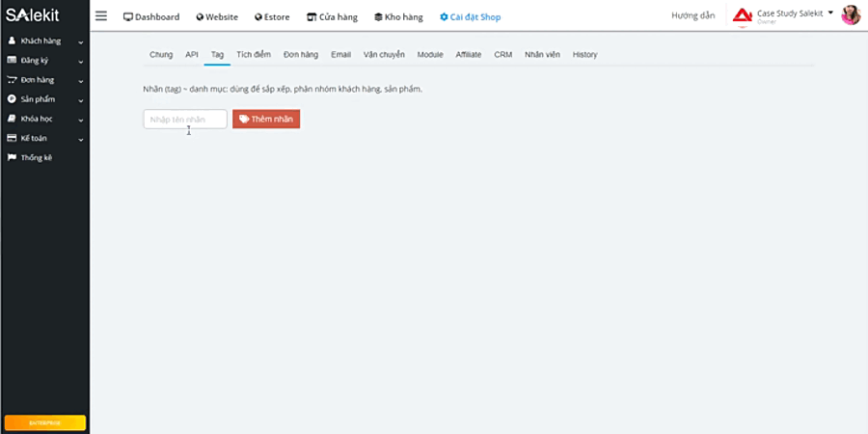Expand the Khách hàng sidebar chevron
Image resolution: width=868 pixels, height=434 pixels.
click(81, 42)
